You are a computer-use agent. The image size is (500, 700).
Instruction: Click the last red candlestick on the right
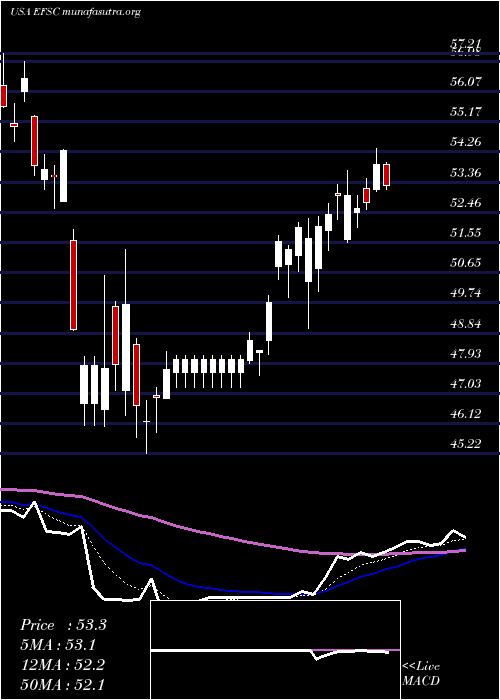click(x=387, y=175)
